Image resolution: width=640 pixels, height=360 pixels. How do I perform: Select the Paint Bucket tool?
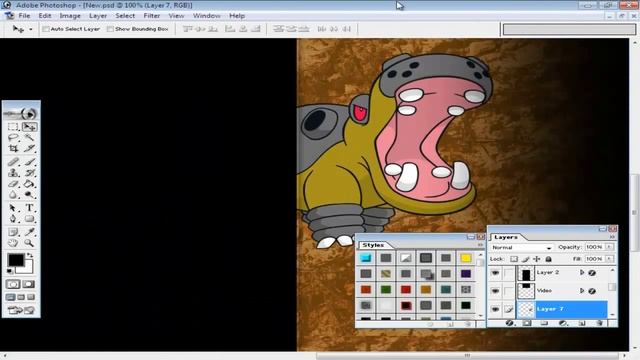(x=29, y=184)
